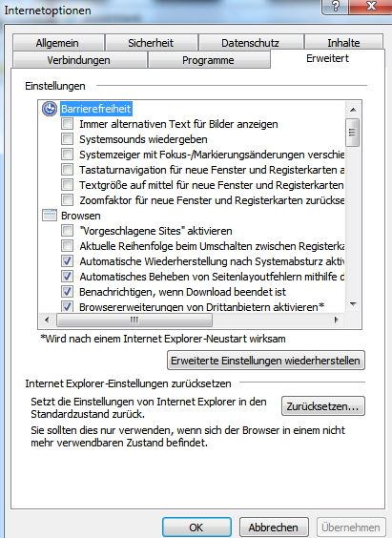Check Systemzeiger mit Fokus-/Markierungsänderungen option
Viewport: 392px width, 538px height.
[x=67, y=155]
